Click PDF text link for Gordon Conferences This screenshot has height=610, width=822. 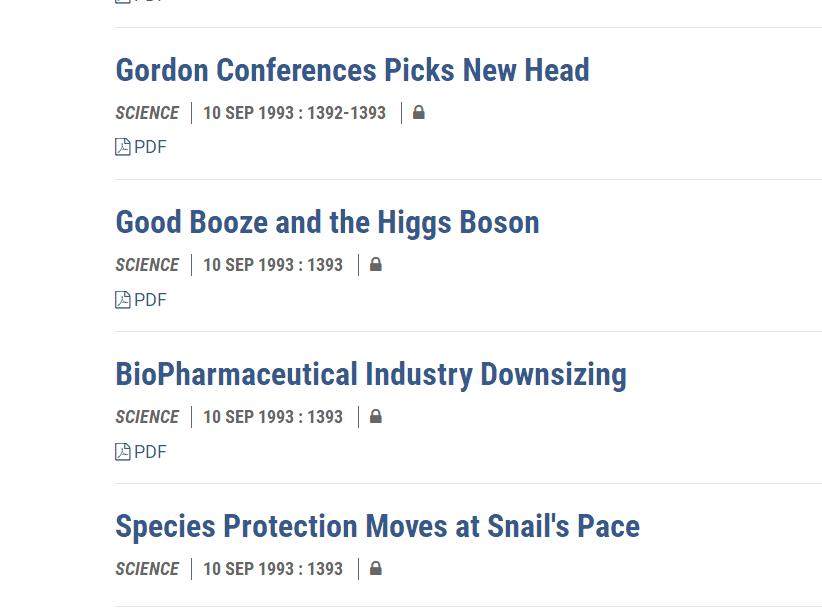click(150, 148)
